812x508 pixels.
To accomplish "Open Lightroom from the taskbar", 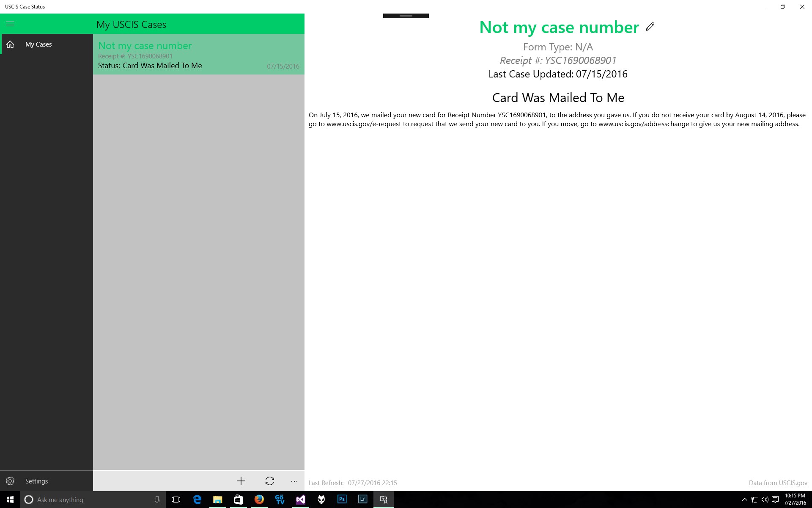I will click(x=362, y=500).
